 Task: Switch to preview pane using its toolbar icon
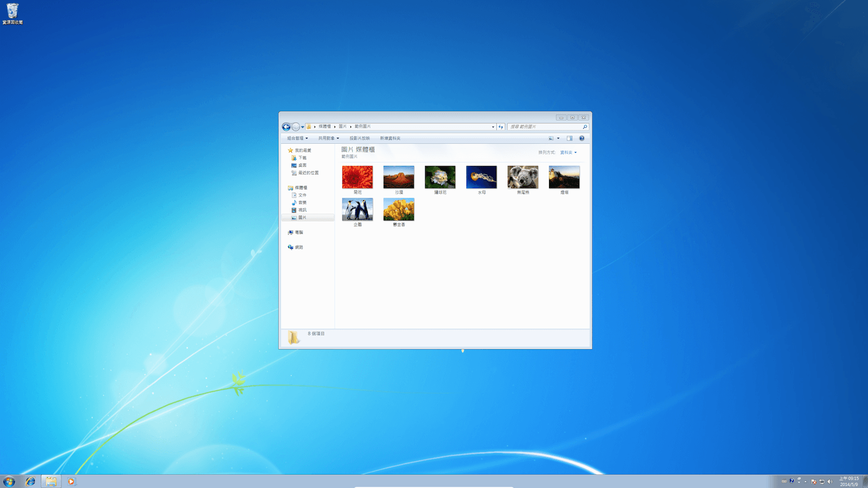569,138
